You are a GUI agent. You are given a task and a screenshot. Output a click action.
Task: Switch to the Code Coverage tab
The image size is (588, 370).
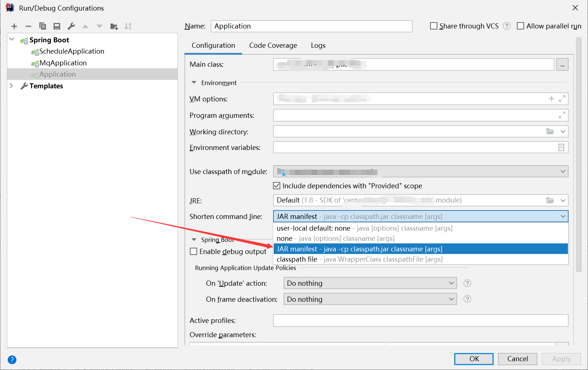click(x=273, y=46)
